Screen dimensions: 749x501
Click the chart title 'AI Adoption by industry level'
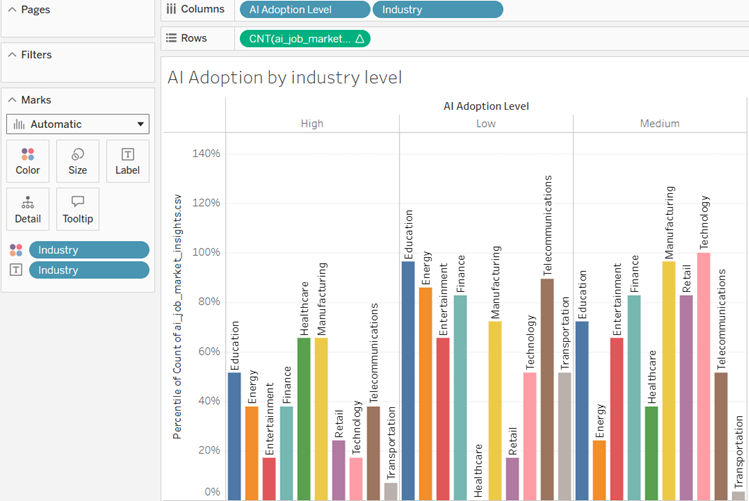284,77
